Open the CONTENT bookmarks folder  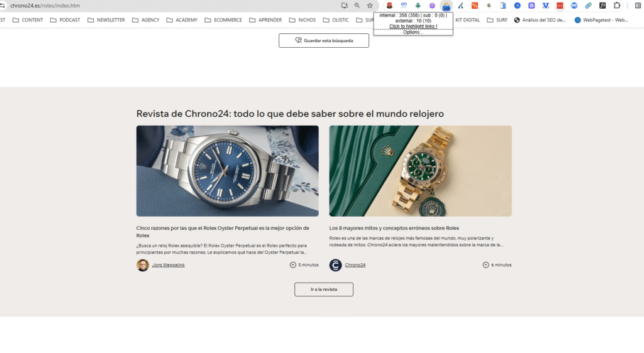click(28, 20)
